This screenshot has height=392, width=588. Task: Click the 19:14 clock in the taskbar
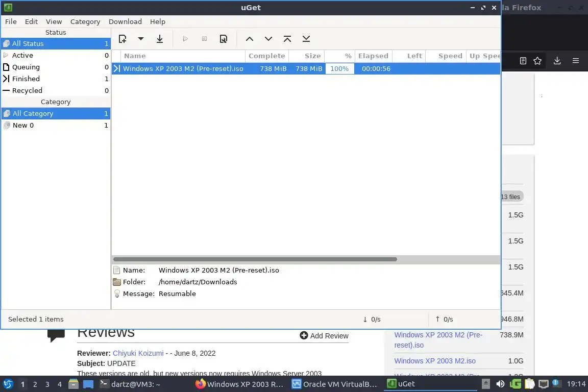coord(576,384)
